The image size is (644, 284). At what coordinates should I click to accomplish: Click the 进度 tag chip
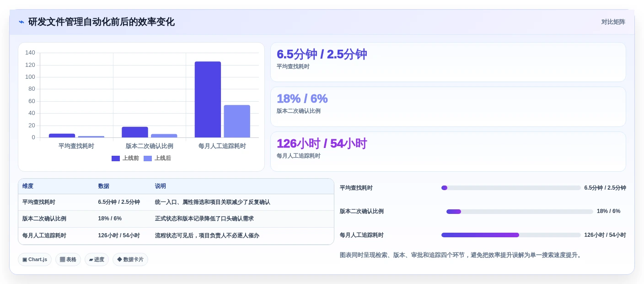tap(97, 260)
